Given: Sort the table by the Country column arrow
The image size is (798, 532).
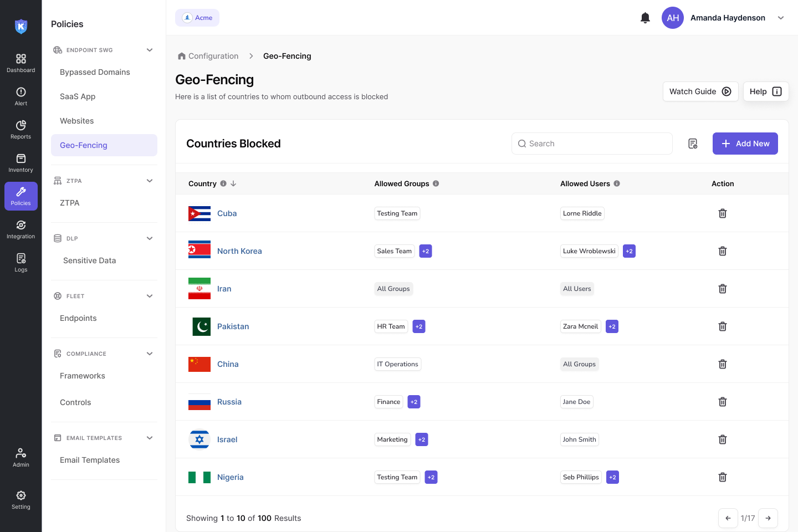Looking at the screenshot, I should point(233,183).
